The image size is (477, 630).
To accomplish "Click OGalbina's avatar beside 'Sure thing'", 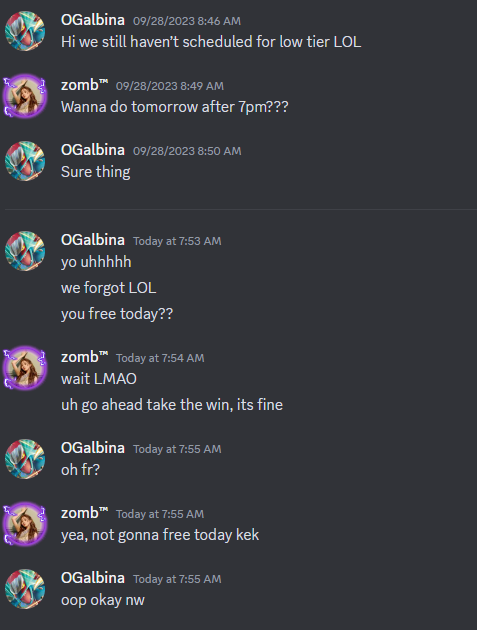I will point(25,161).
